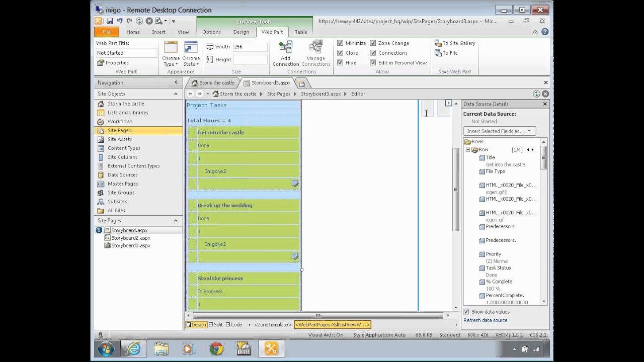Image resolution: width=644 pixels, height=362 pixels.
Task: Open Data Sources in navigation
Action: click(x=122, y=175)
